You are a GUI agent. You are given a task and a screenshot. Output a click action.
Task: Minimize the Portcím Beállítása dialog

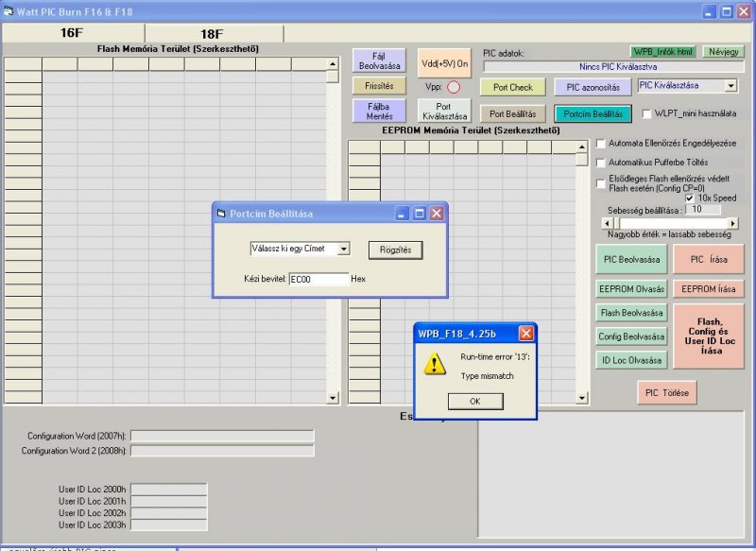pos(403,213)
